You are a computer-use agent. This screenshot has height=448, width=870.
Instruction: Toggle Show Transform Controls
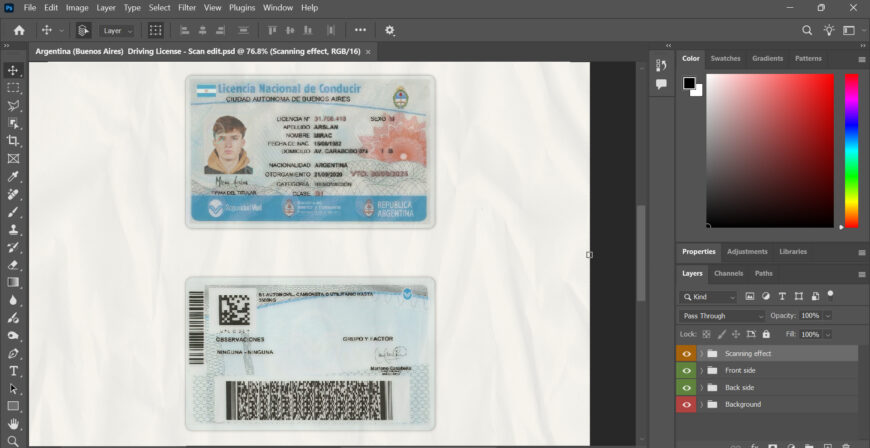point(155,31)
